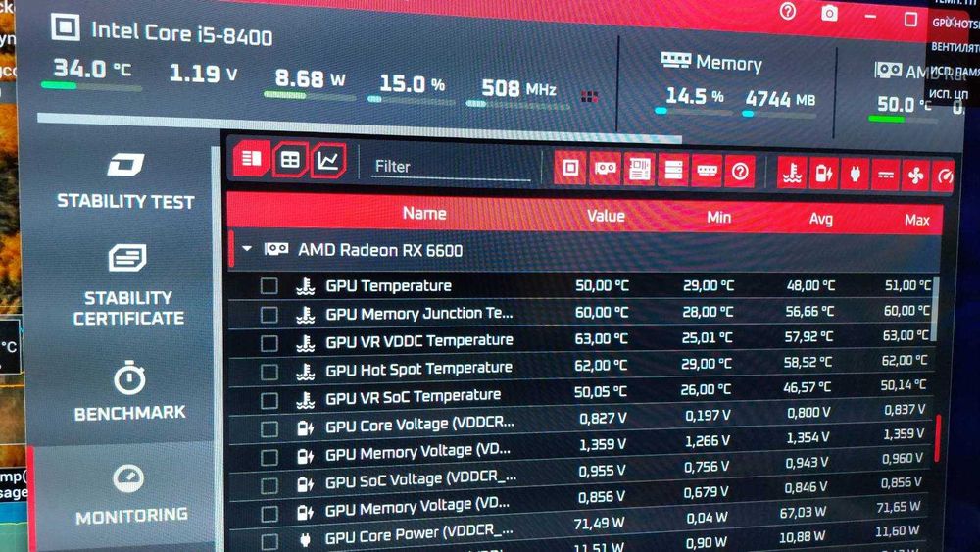The image size is (980, 552).
Task: Tick the GPU Core Voltage checkbox
Action: click(x=269, y=428)
